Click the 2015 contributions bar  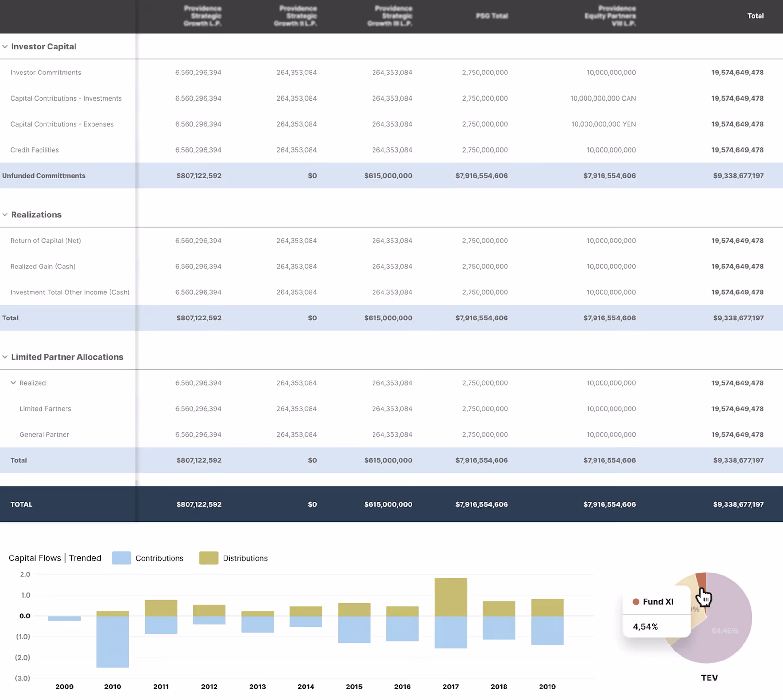pos(354,629)
